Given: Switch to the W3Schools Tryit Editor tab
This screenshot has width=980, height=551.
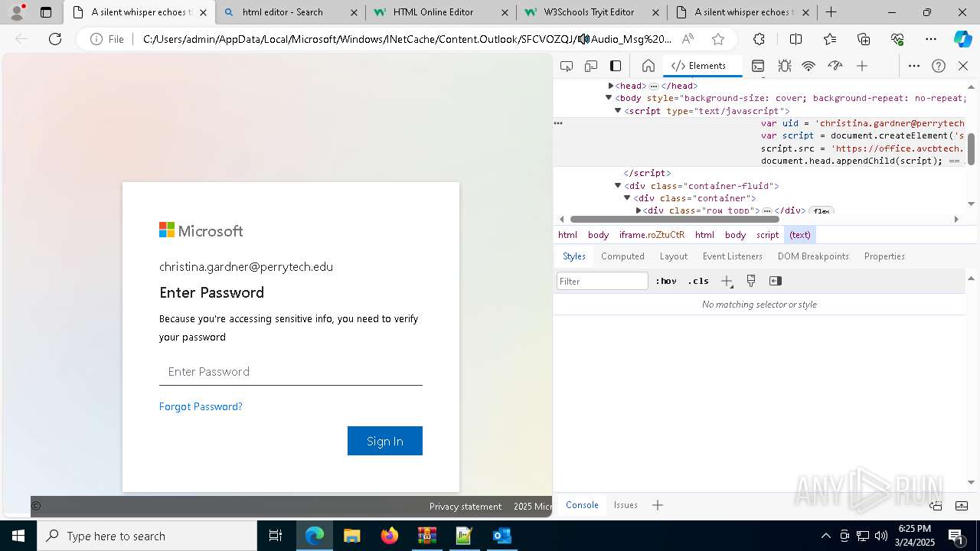Looking at the screenshot, I should coord(591,12).
